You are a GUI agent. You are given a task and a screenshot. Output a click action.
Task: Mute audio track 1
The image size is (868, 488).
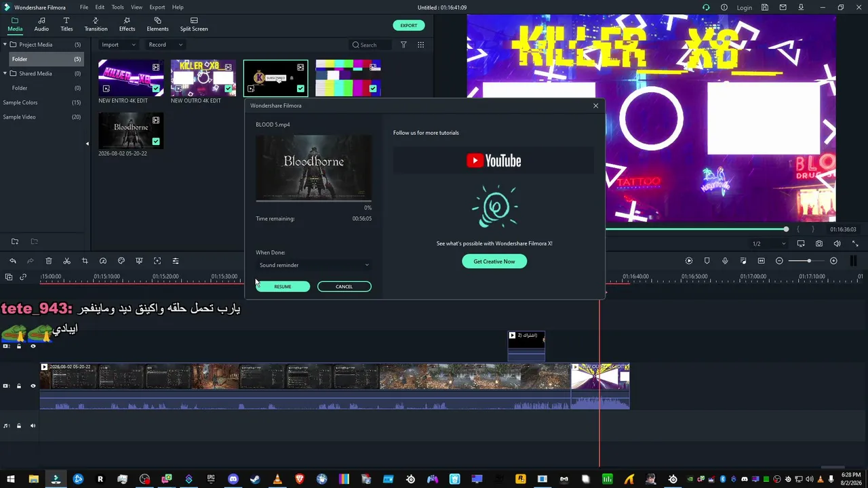(33, 426)
